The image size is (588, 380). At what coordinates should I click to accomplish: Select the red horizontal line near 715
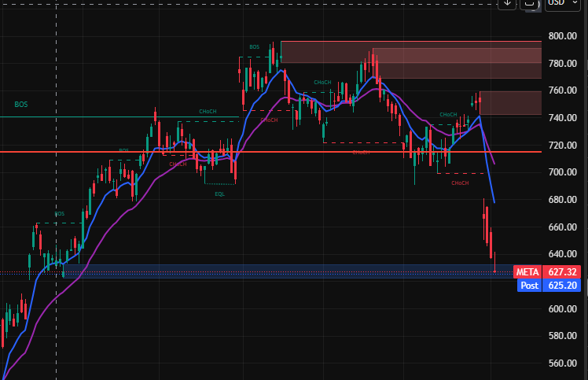click(x=270, y=152)
